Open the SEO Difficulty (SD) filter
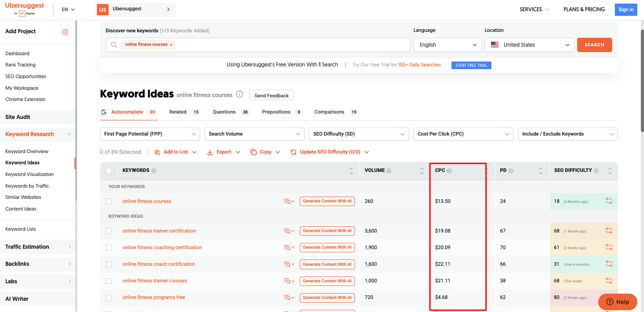This screenshot has width=644, height=312. pyautogui.click(x=359, y=134)
